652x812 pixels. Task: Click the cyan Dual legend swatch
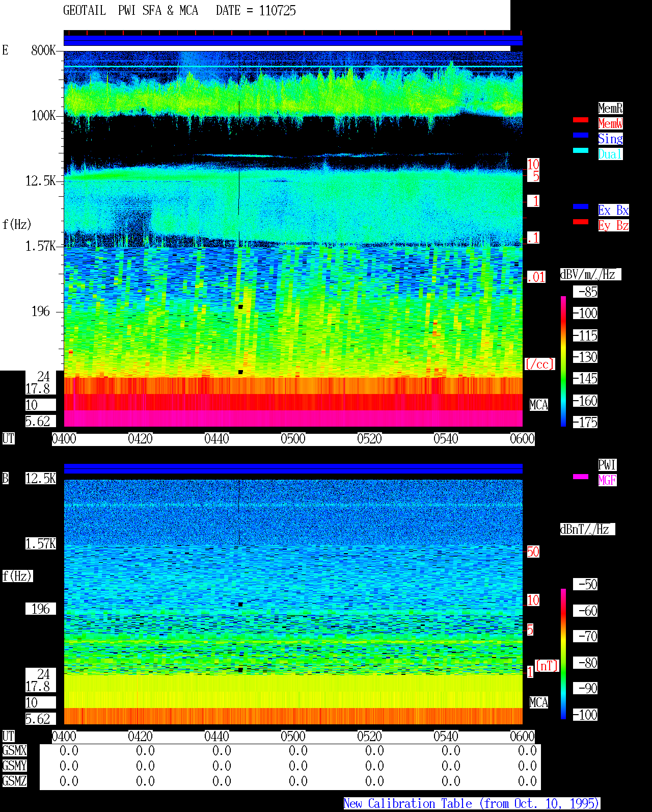(x=581, y=150)
